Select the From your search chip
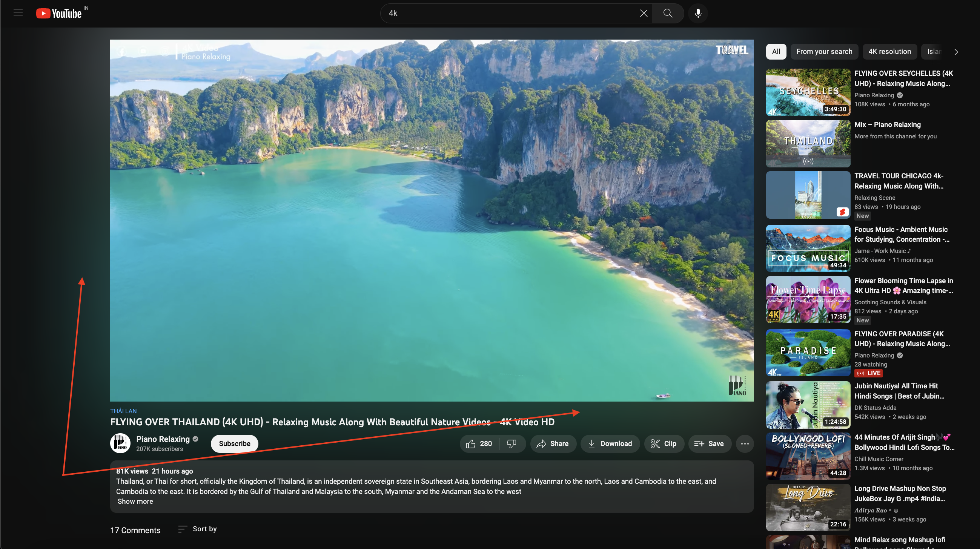Viewport: 980px width, 549px height. tap(824, 51)
